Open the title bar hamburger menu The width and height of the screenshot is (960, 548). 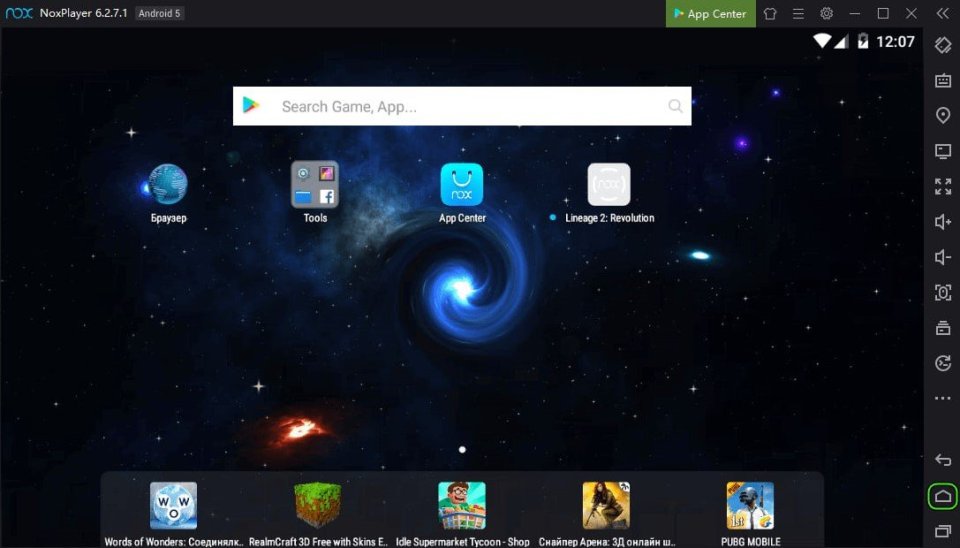point(798,14)
